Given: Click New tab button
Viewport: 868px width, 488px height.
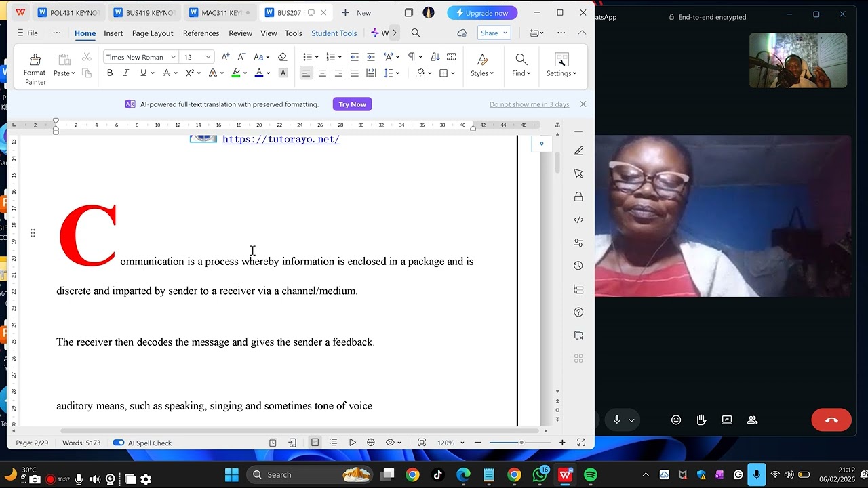Looking at the screenshot, I should tap(357, 12).
